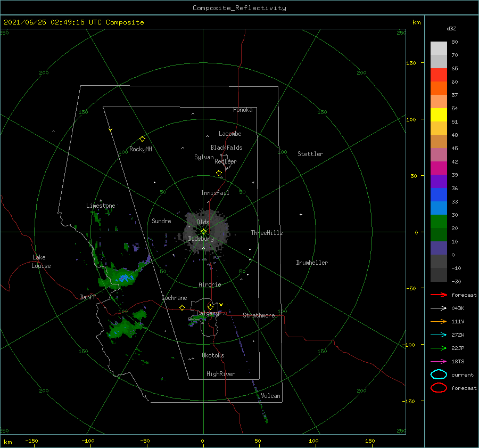Screen dimensions: 479x448
Task: Select the 10 dBZ slate blue swatch
Action: click(439, 248)
